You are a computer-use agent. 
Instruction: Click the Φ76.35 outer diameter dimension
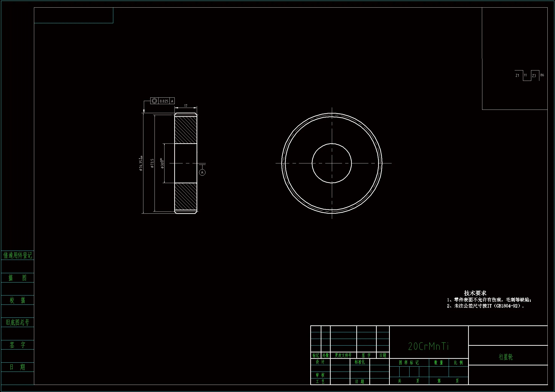pyautogui.click(x=141, y=163)
